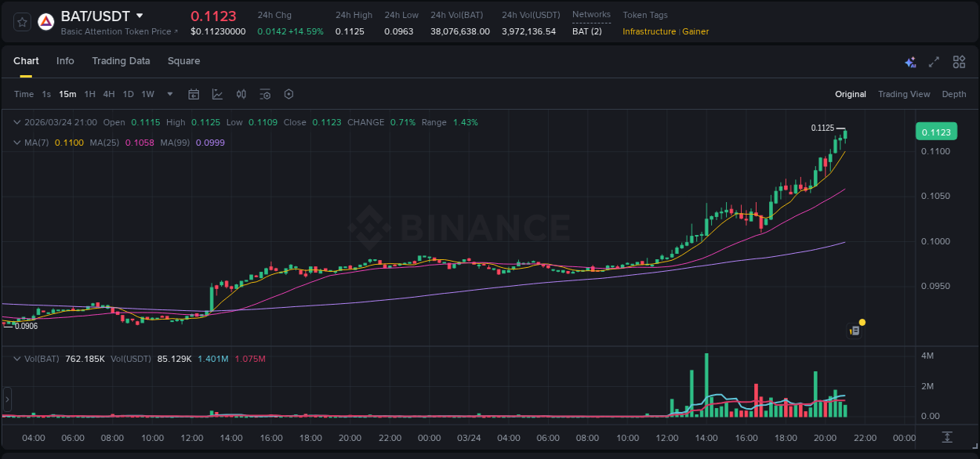Switch to the Original chart view
Screen dimensions: 980x459
click(851, 94)
